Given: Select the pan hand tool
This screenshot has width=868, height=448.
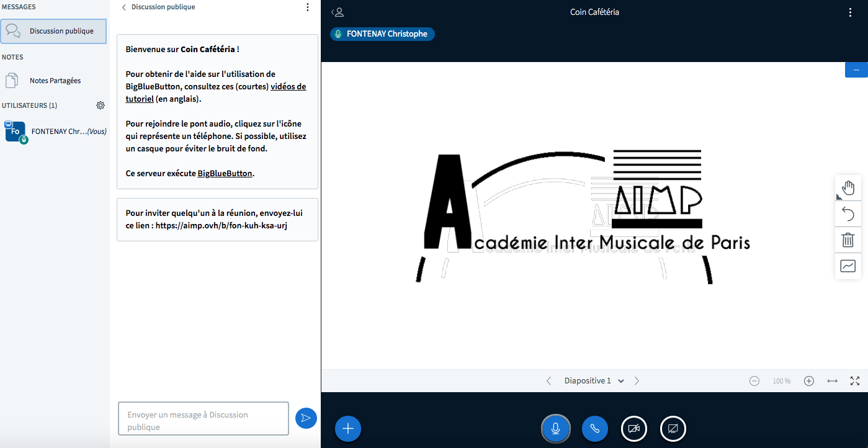Looking at the screenshot, I should 848,187.
